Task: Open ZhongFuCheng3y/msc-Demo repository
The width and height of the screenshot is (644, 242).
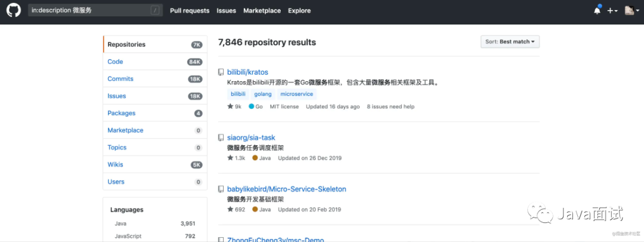Action: [x=275, y=240]
